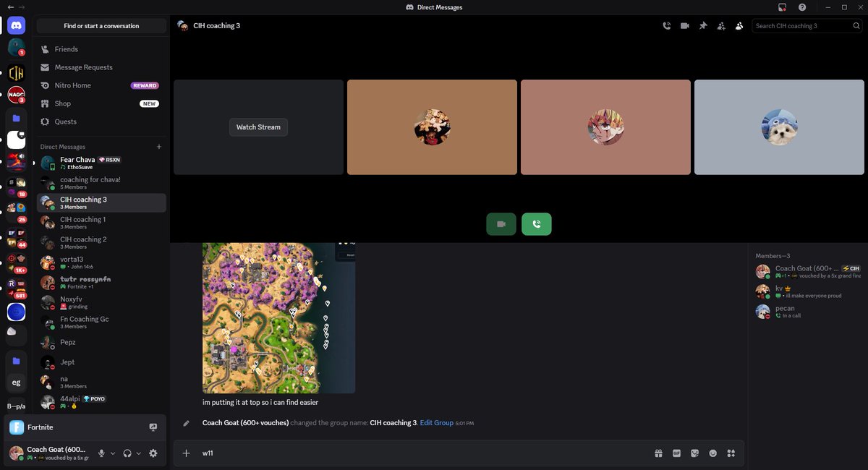The height and width of the screenshot is (470, 868).
Task: Toggle the member list panel
Action: (739, 25)
